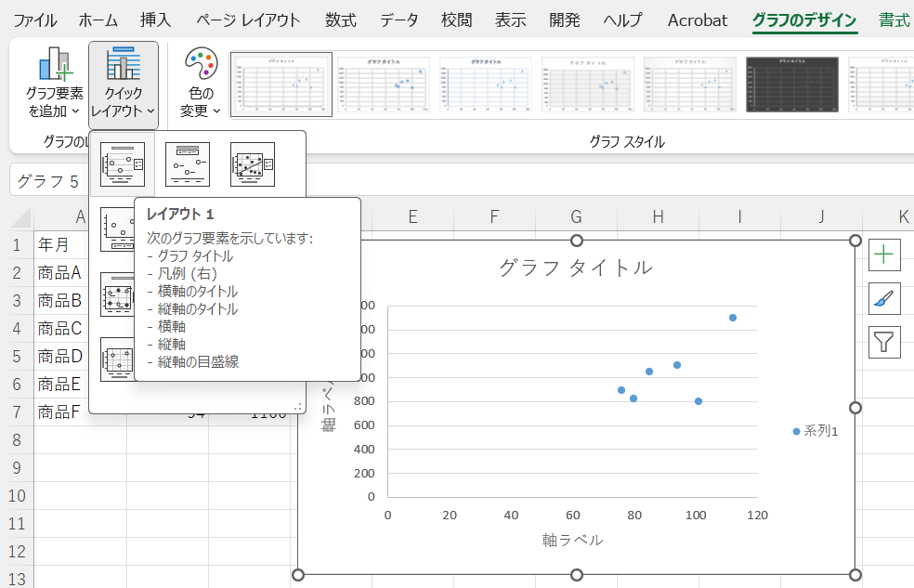Select column I header
This screenshot has height=588, width=914.
(x=739, y=216)
